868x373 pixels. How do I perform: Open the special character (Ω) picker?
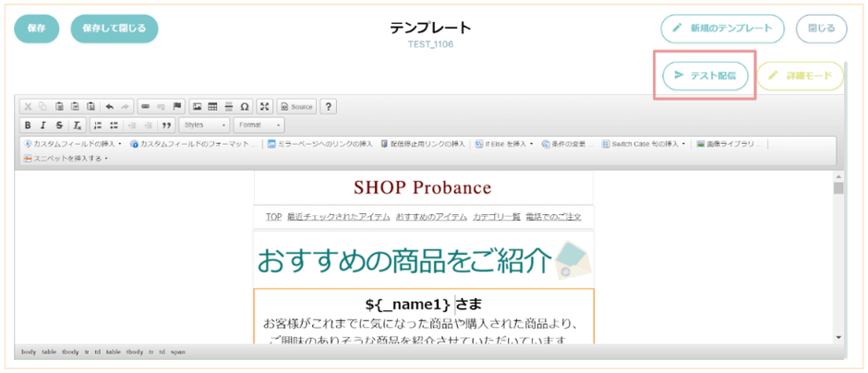click(x=245, y=106)
